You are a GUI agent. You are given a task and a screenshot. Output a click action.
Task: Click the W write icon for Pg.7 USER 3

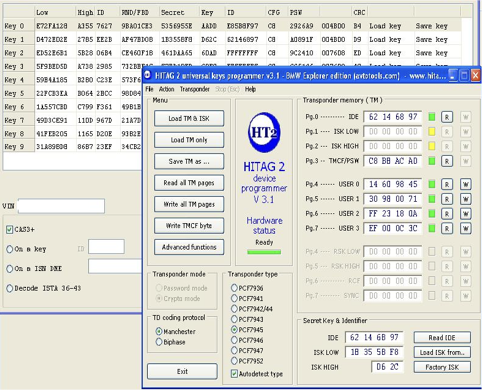click(x=466, y=228)
